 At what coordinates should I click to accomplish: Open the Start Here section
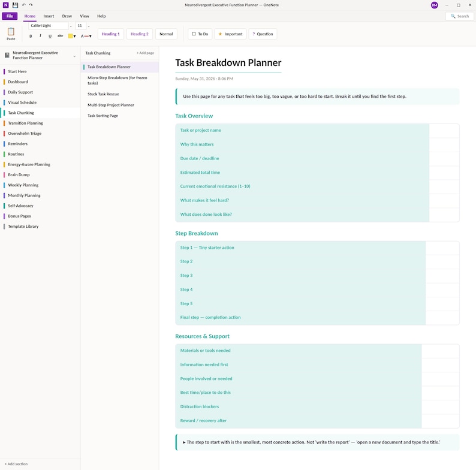click(40, 72)
